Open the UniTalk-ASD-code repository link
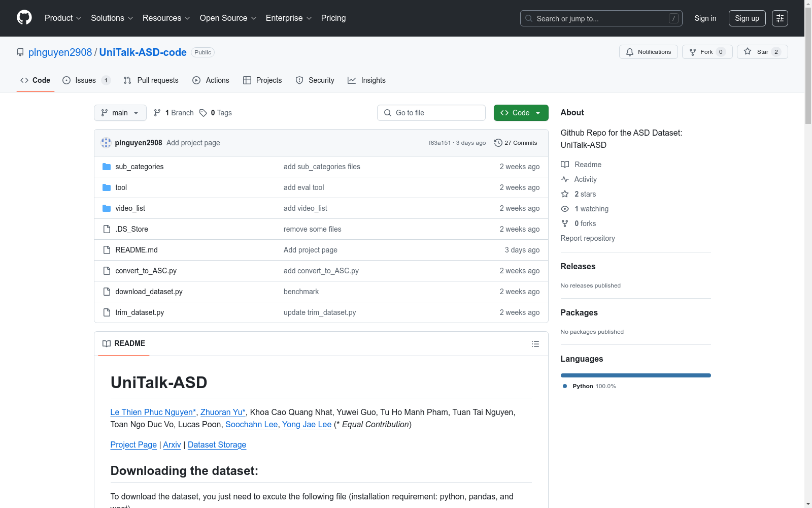The height and width of the screenshot is (508, 812). point(143,52)
